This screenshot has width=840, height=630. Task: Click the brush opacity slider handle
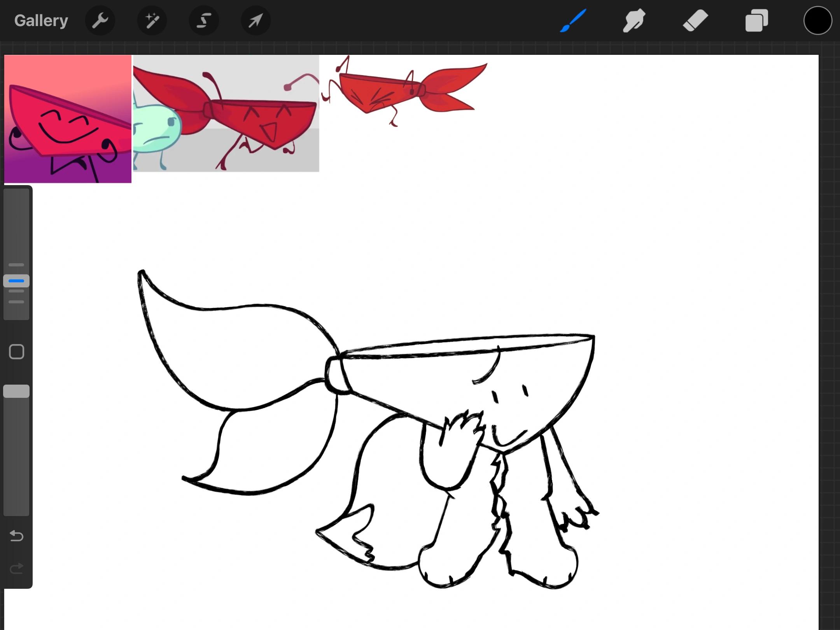click(16, 391)
